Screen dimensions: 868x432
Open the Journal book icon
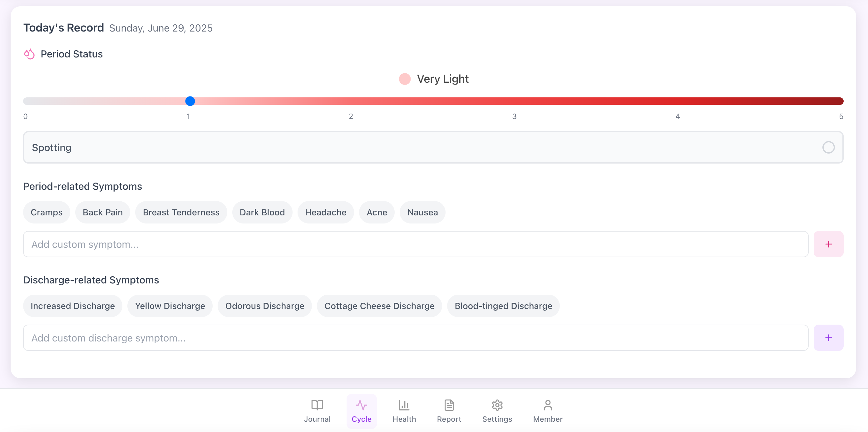pyautogui.click(x=317, y=405)
